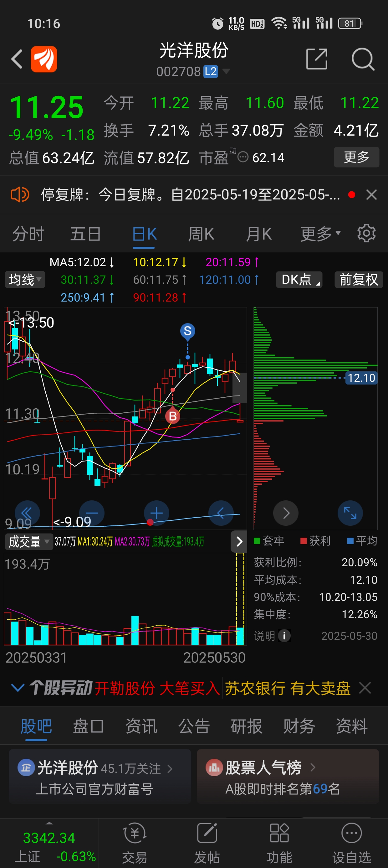Tap the red B buy marker

point(172,416)
